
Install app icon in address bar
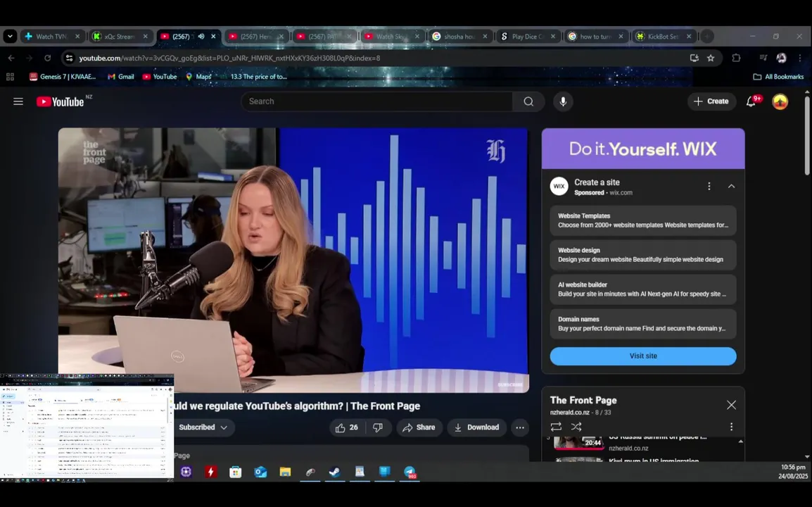(694, 58)
